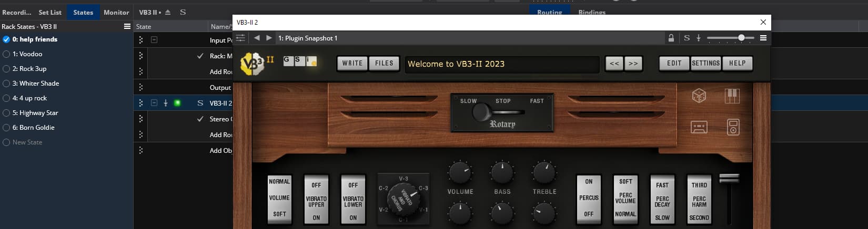Collapse the VB3-II 2 row tree

click(154, 103)
